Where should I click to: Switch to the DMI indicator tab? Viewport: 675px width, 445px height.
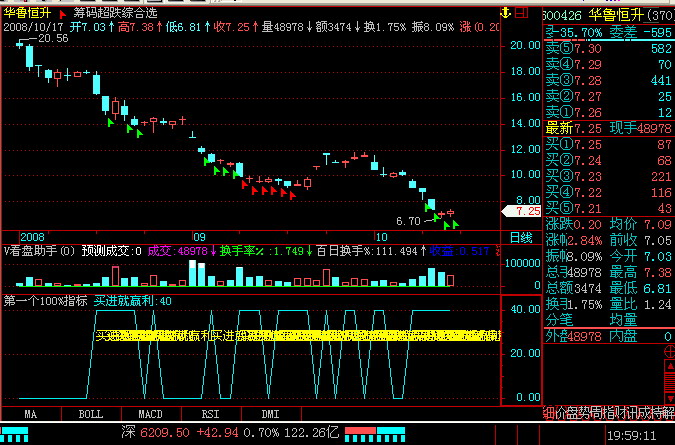point(270,414)
